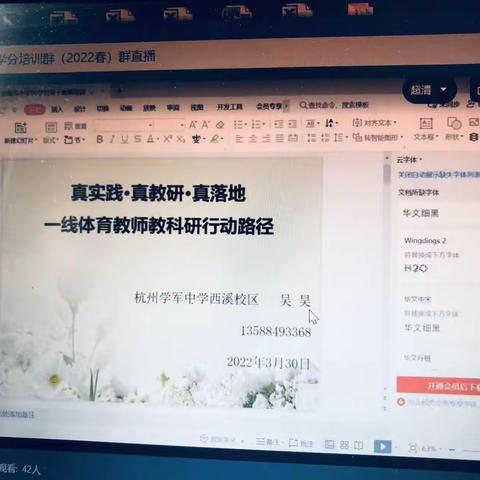Click the Decrease Font Size icon
This screenshot has height=480, width=480.
click(205, 125)
